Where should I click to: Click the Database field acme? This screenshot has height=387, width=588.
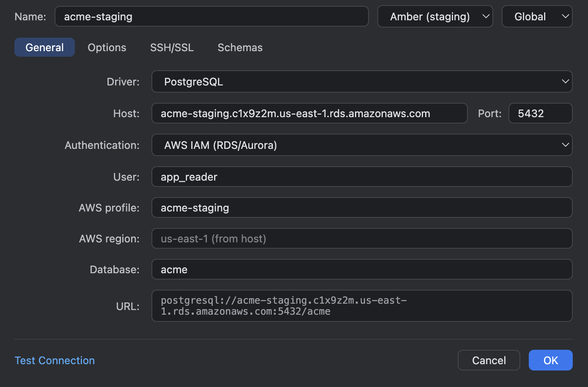(362, 269)
